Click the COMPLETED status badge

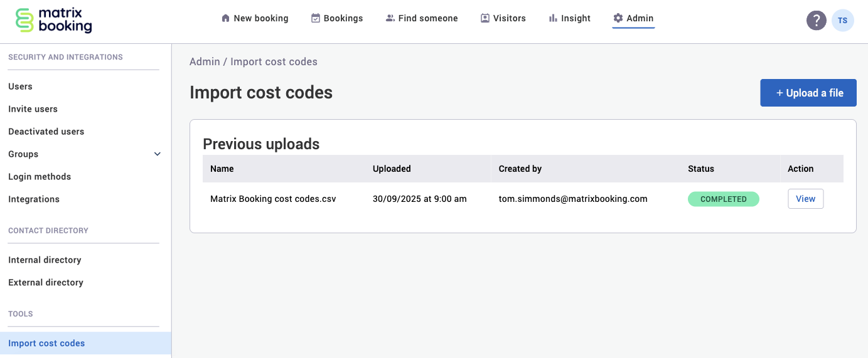(724, 199)
